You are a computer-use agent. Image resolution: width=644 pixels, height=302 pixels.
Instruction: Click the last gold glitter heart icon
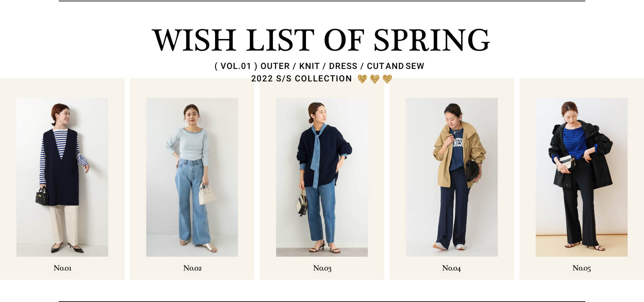[x=387, y=79]
